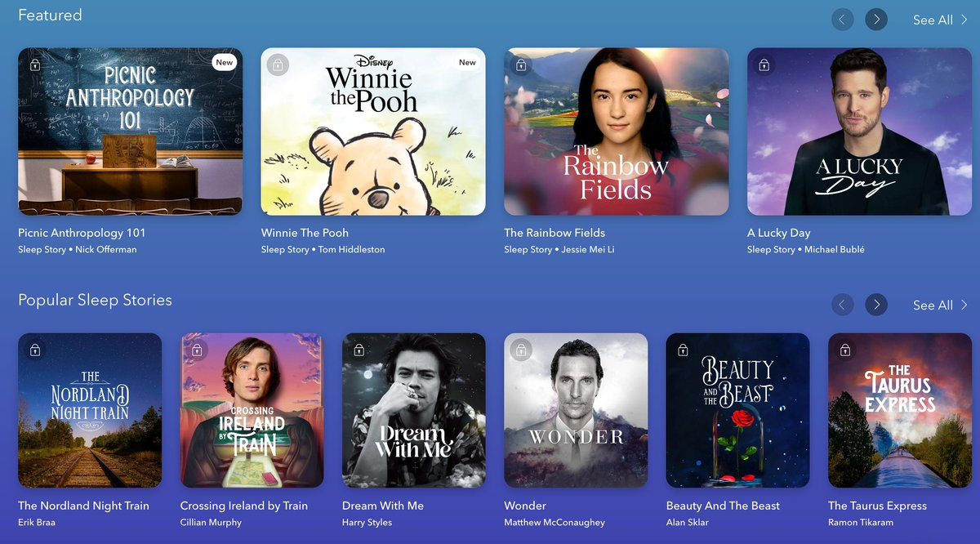Click lock icon on Winnie the Pooh card

click(278, 65)
